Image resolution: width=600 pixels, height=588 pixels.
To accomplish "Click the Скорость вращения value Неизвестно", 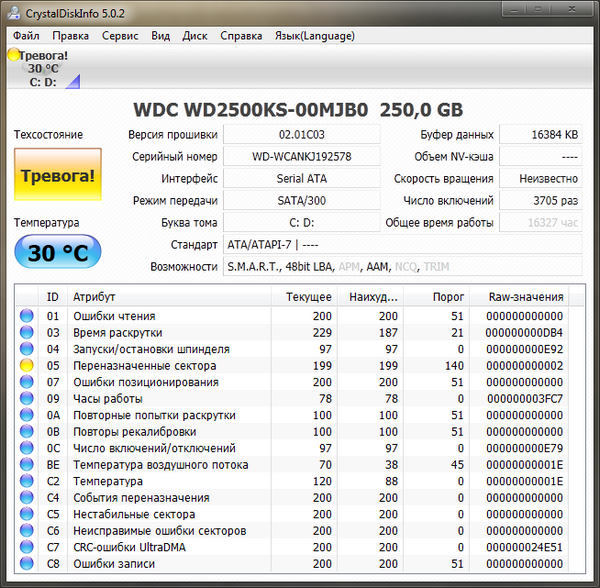I will click(x=541, y=179).
